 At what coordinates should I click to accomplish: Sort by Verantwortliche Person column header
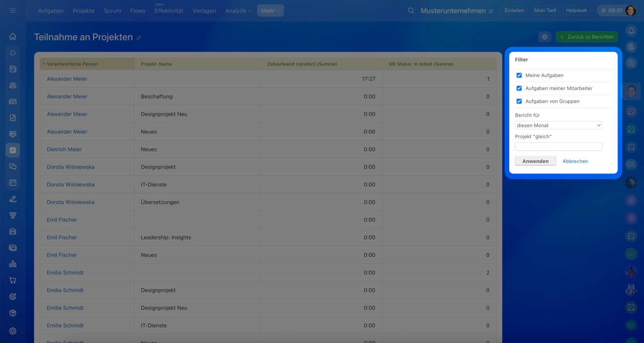click(87, 64)
